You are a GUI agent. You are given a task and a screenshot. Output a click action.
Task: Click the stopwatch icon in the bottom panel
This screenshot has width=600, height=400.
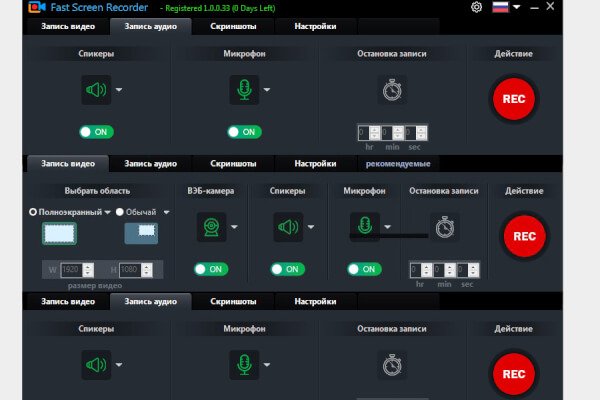[392, 365]
